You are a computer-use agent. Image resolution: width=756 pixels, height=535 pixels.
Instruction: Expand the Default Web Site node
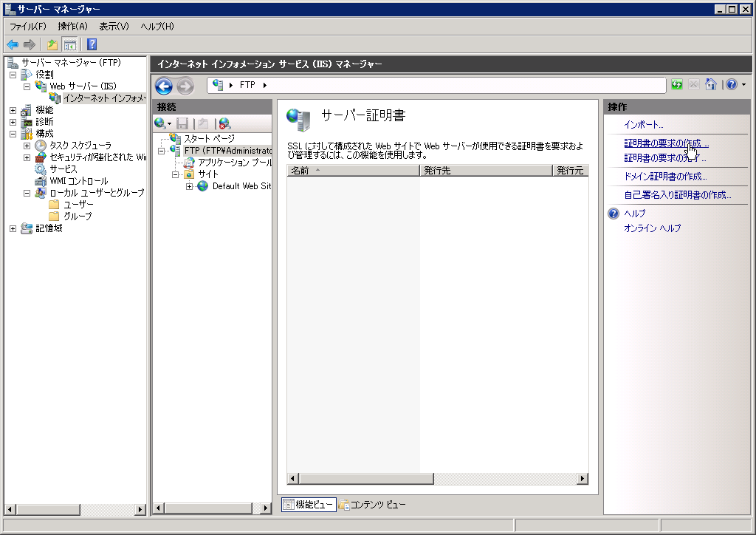pyautogui.click(x=190, y=186)
